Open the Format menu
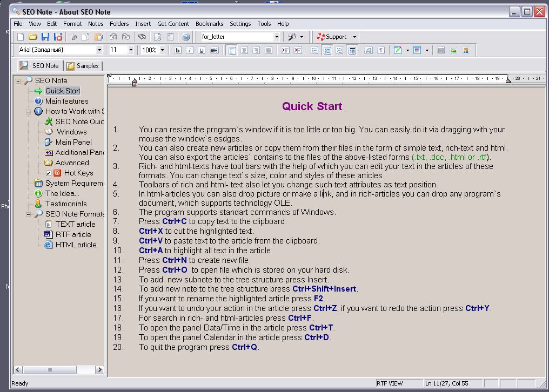 (72, 24)
